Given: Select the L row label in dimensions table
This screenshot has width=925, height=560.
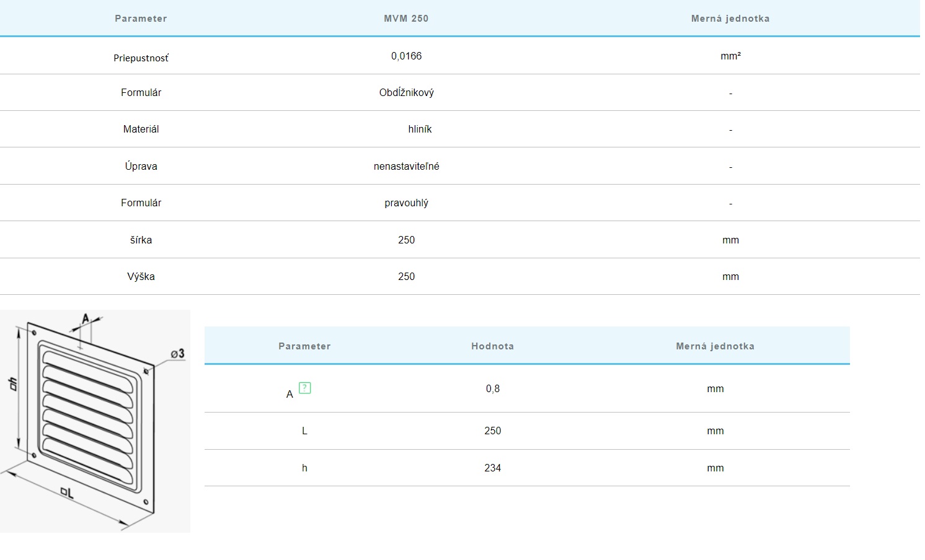Looking at the screenshot, I should 304,431.
